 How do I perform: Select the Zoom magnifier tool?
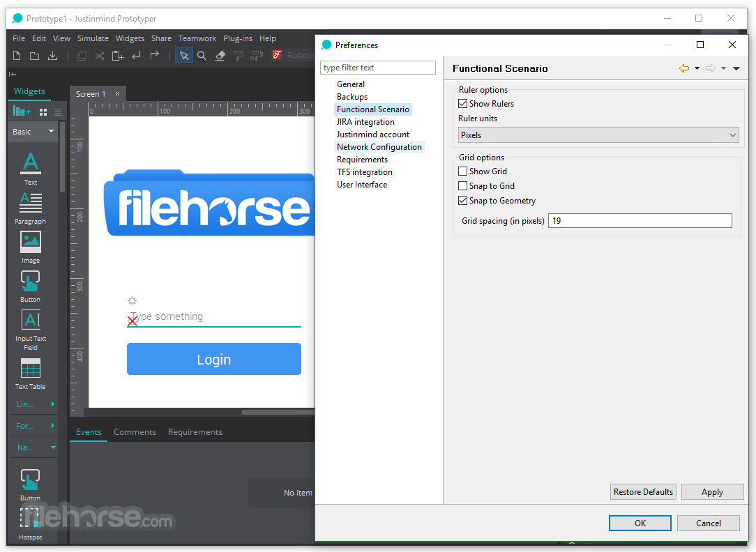pyautogui.click(x=202, y=56)
